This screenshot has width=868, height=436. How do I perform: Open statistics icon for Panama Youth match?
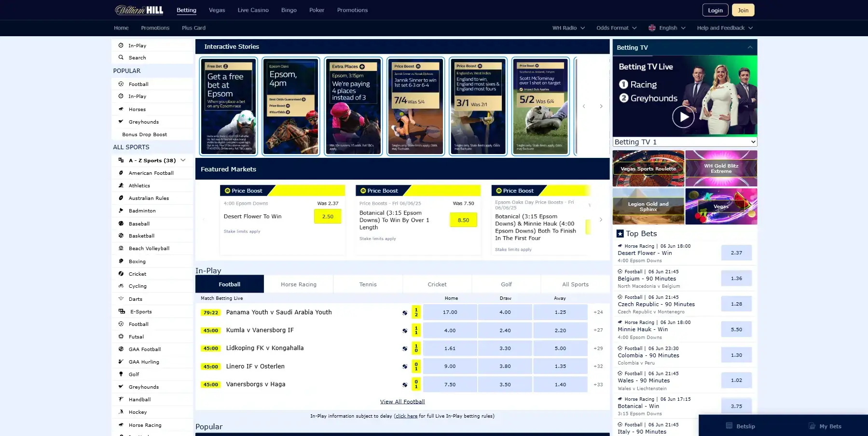point(404,312)
